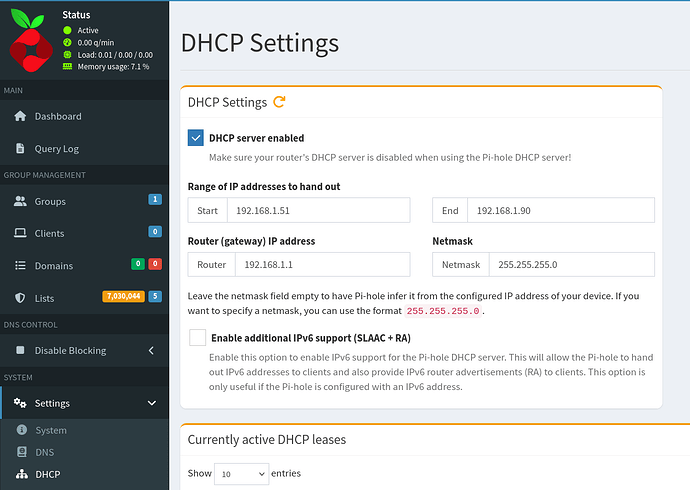This screenshot has width=690, height=490.
Task: Click the Dashboard home icon
Action: coord(21,117)
